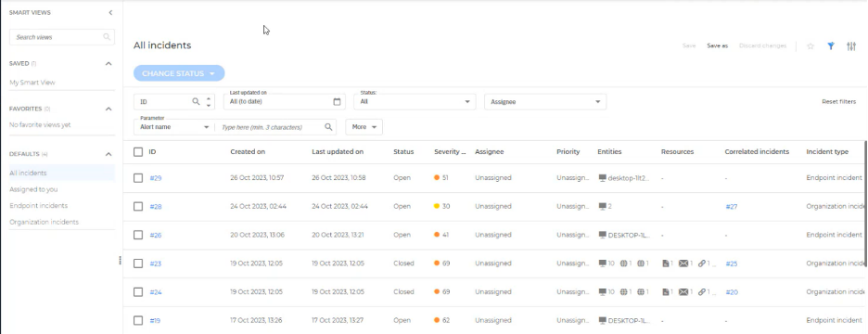868x334 pixels.
Task: Check the box for incident #19
Action: click(x=138, y=320)
